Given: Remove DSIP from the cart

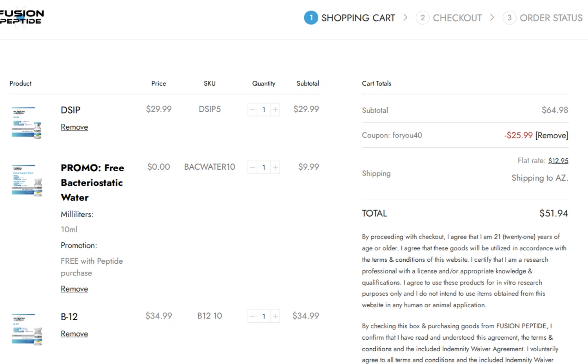Looking at the screenshot, I should [74, 127].
